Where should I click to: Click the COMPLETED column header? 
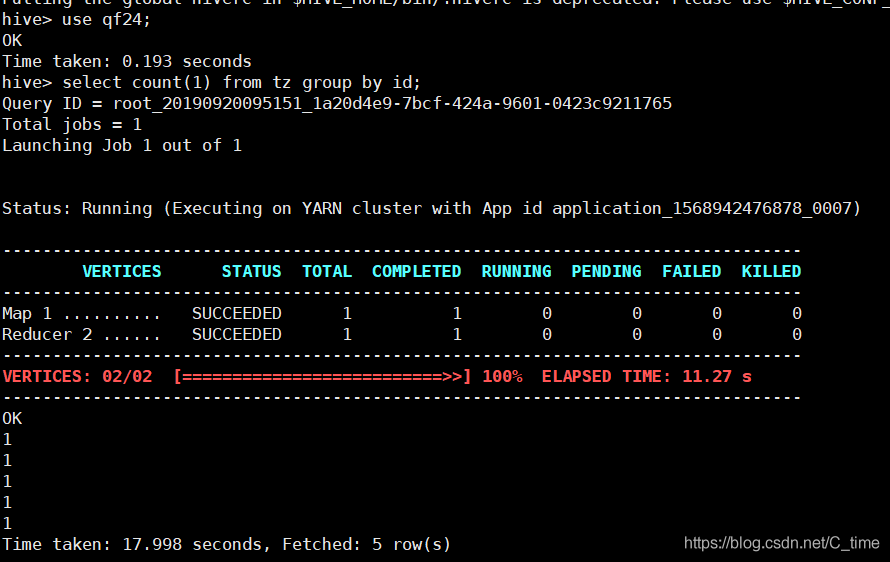(416, 271)
